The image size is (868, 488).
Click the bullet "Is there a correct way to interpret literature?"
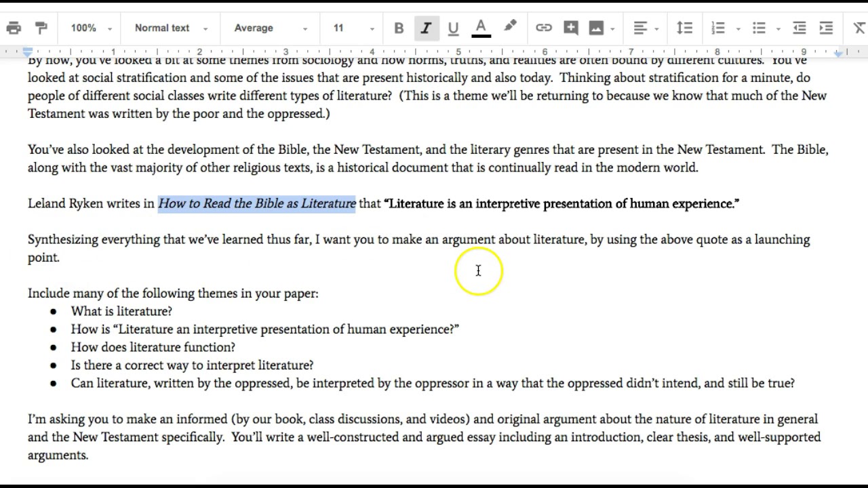(193, 365)
